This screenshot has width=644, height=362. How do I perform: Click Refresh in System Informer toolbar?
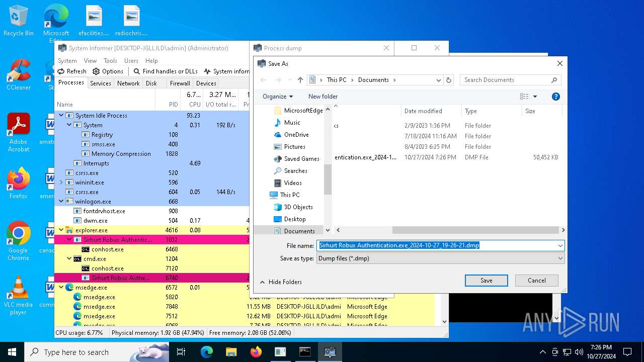click(72, 71)
